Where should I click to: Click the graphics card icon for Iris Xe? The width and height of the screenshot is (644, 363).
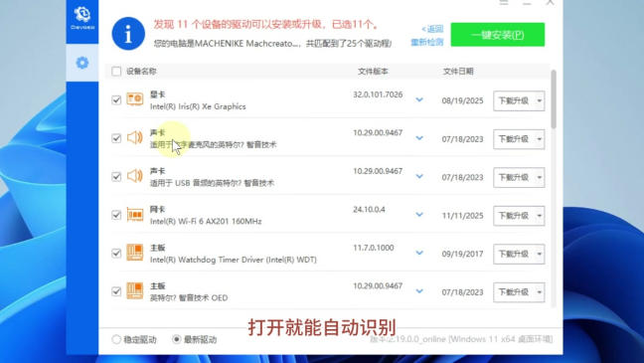[x=135, y=99]
